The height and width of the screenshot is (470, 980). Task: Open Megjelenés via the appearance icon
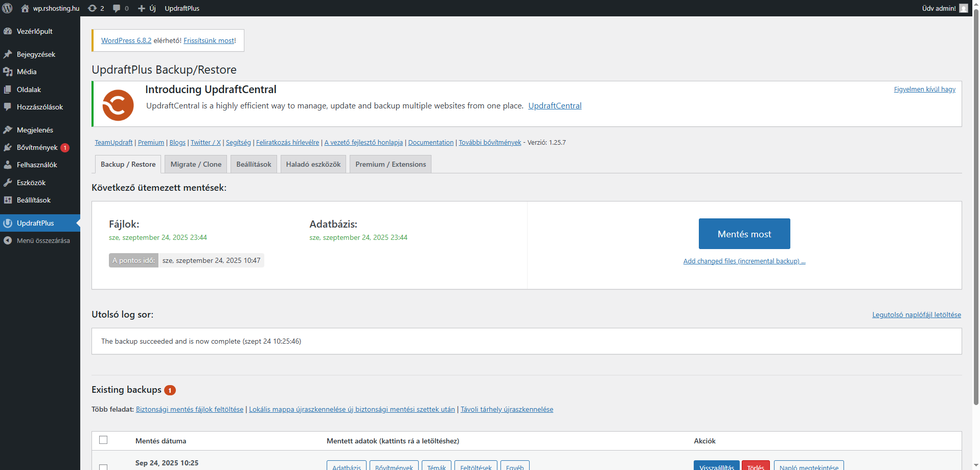[x=8, y=130]
